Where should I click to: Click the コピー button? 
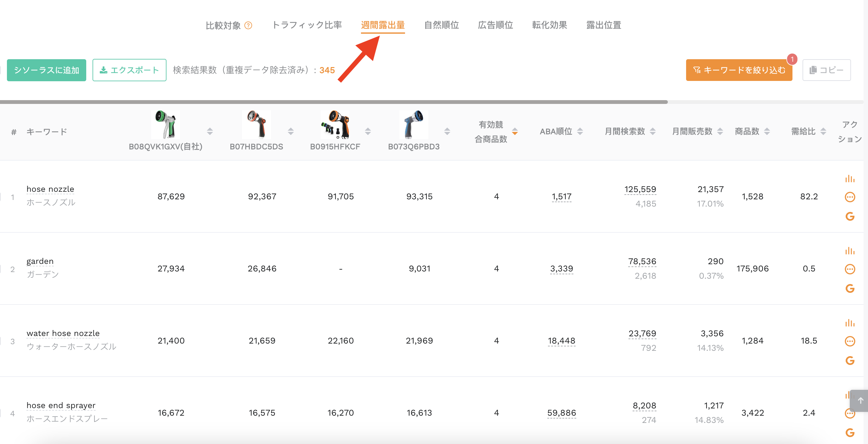826,70
